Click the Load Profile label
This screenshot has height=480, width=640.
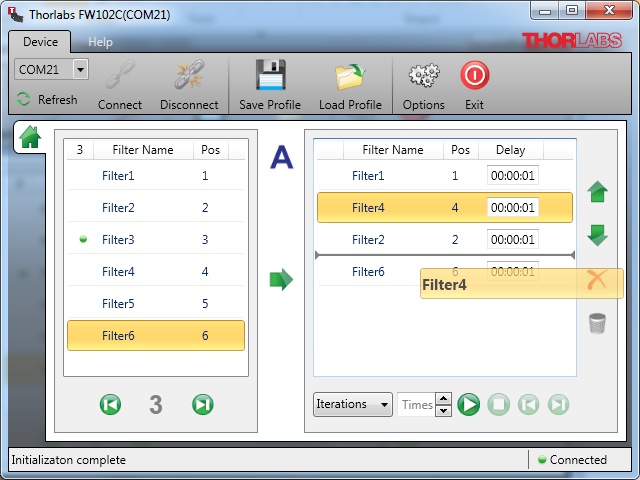pos(350,105)
